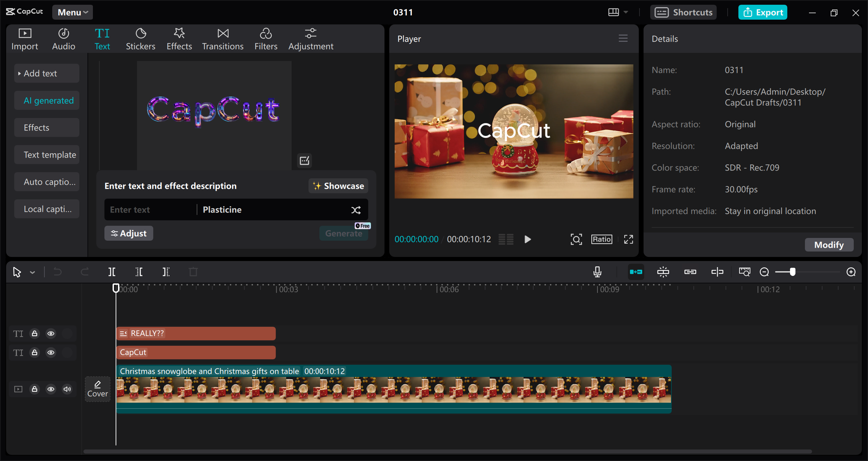This screenshot has height=461, width=868.
Task: Select the Split tool in the timeline toolbar
Action: point(112,272)
